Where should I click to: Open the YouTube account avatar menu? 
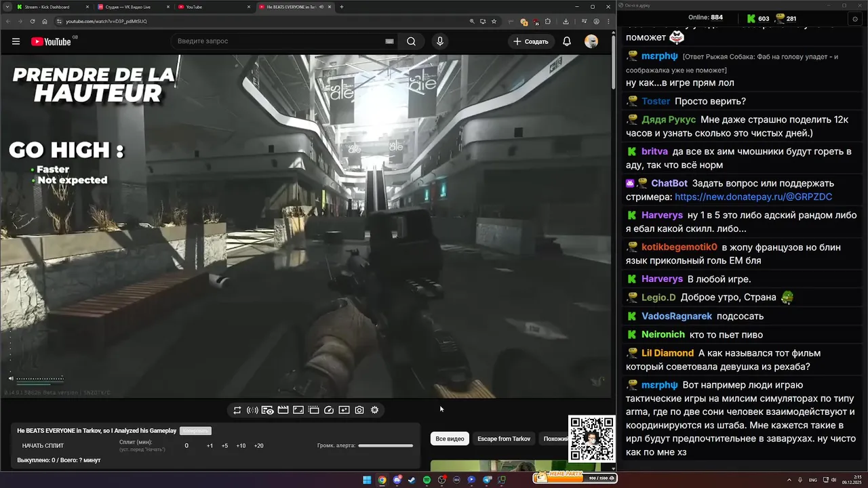591,41
